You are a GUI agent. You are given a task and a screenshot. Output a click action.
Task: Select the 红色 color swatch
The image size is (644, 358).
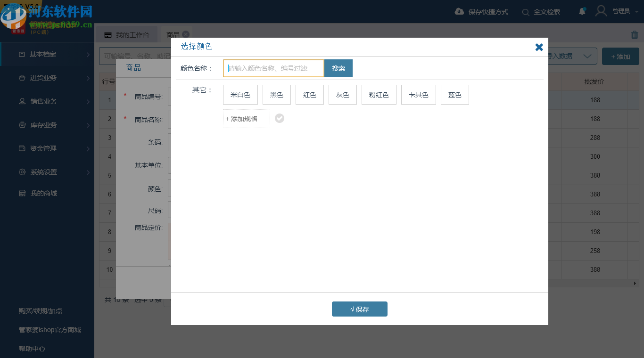point(309,94)
